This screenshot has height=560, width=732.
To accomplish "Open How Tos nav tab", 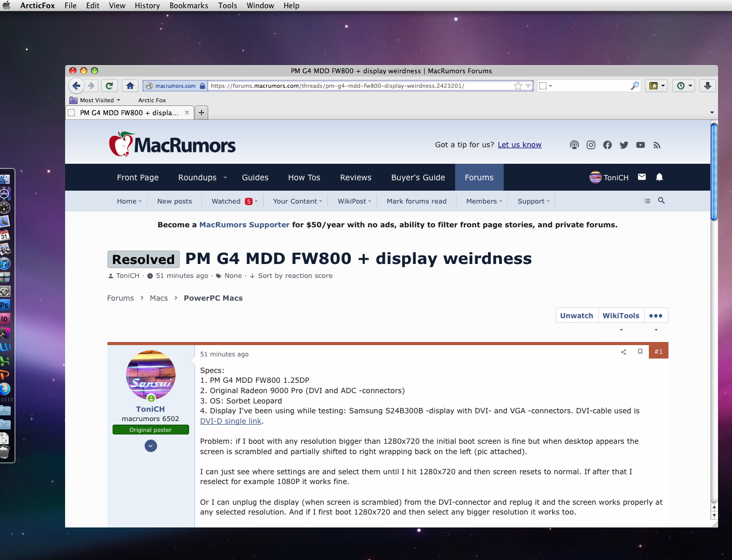I will click(304, 178).
